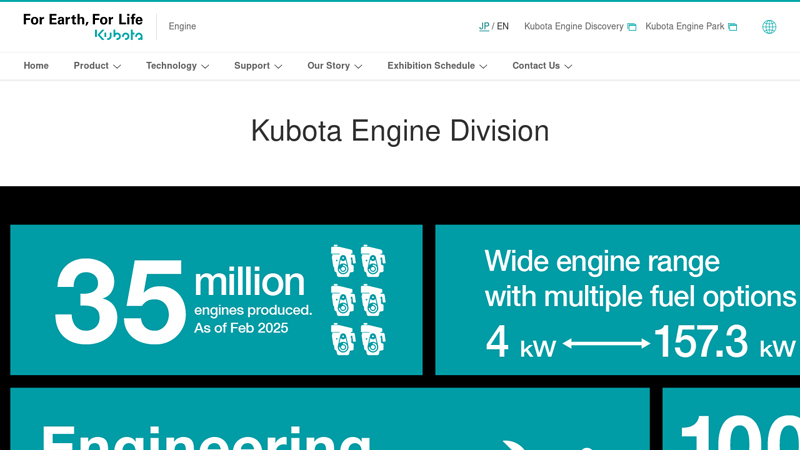Image resolution: width=800 pixels, height=450 pixels.
Task: Click the Kubota For Earth, For Life logo
Action: [x=83, y=27]
